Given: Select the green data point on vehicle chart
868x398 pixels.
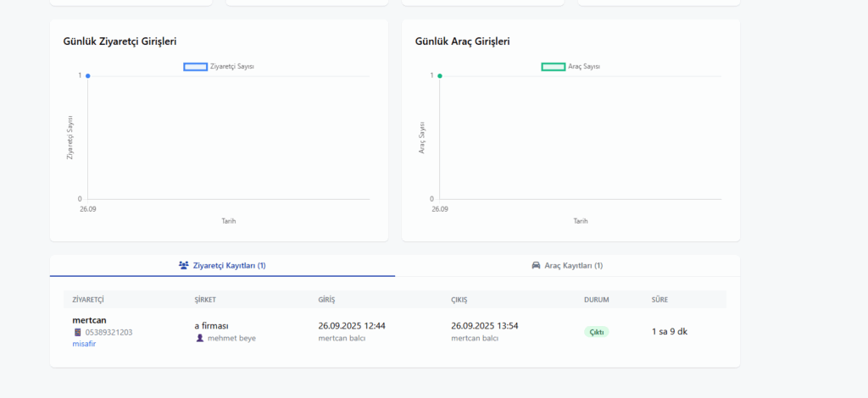Looking at the screenshot, I should (439, 76).
